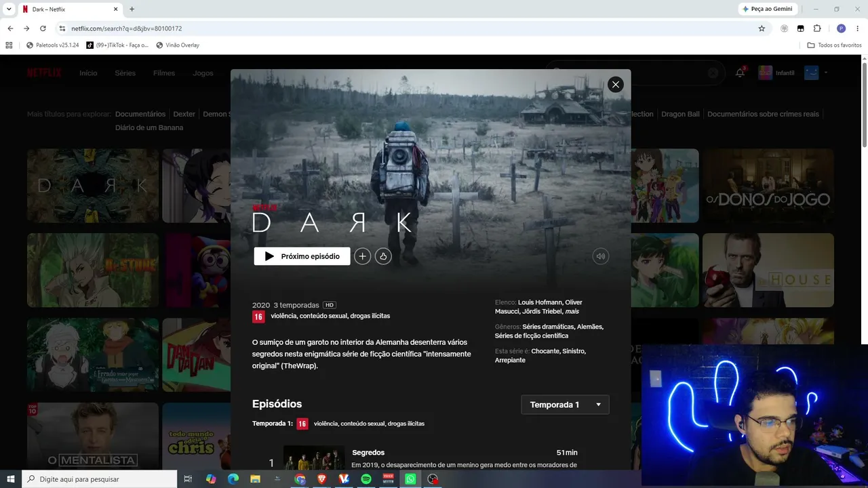Go to the Início menu item
868x488 pixels.
(88, 73)
